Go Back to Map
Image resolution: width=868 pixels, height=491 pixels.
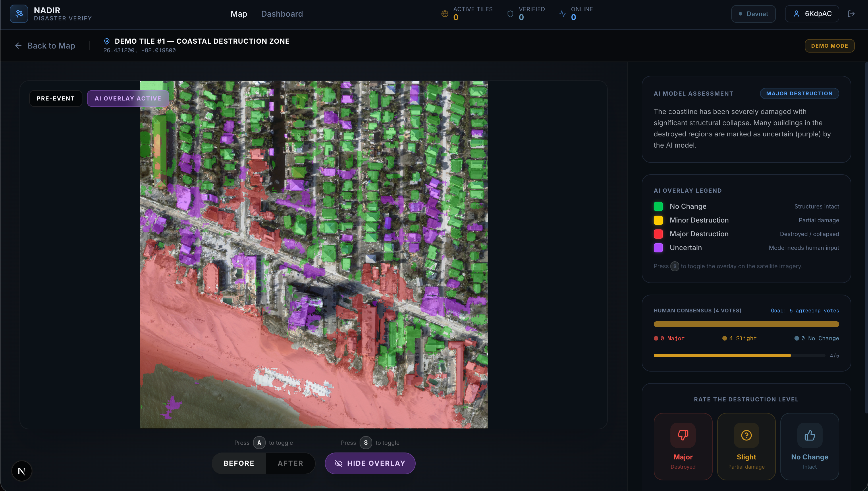[x=45, y=46]
